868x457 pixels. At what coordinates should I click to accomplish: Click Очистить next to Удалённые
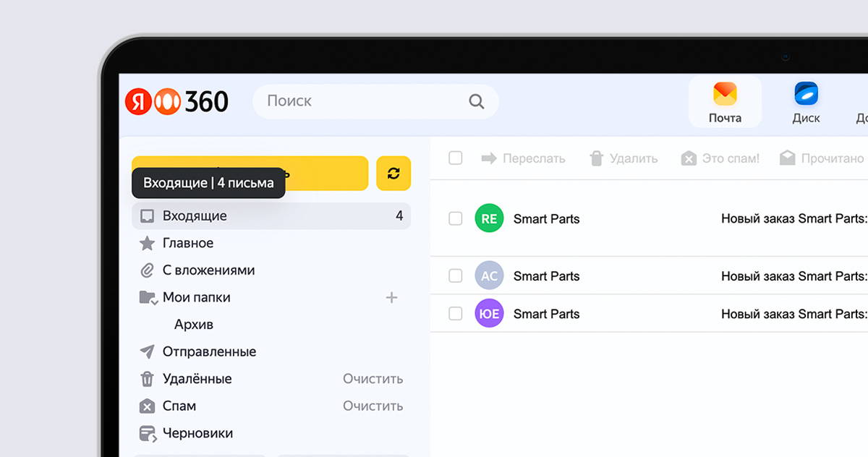[x=373, y=379]
